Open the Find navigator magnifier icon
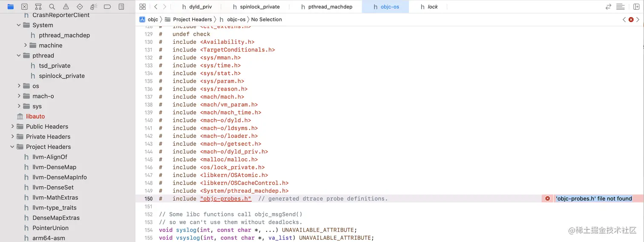 52,7
